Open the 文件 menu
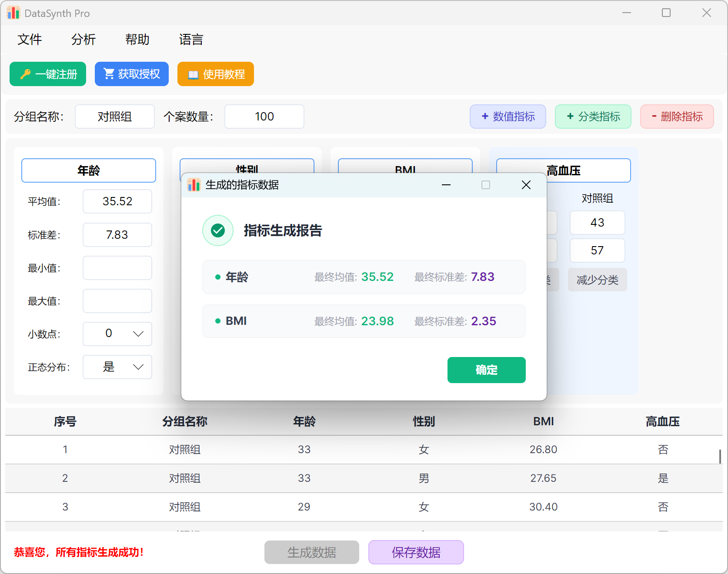This screenshot has height=574, width=728. [x=30, y=40]
